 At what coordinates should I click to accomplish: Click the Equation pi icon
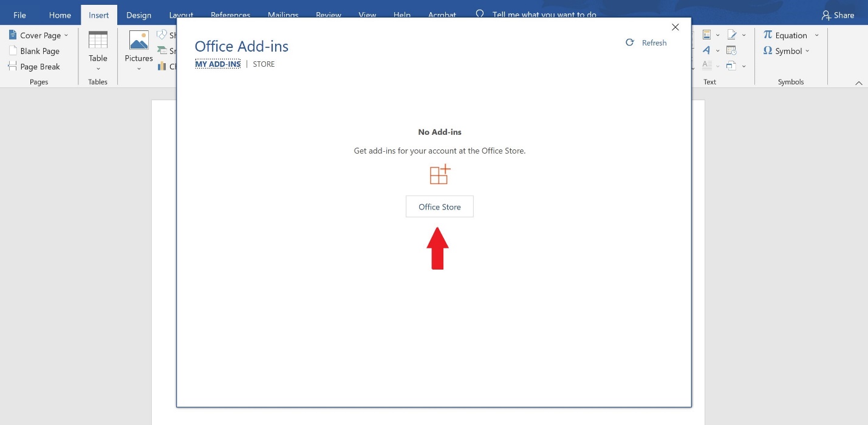click(x=768, y=35)
